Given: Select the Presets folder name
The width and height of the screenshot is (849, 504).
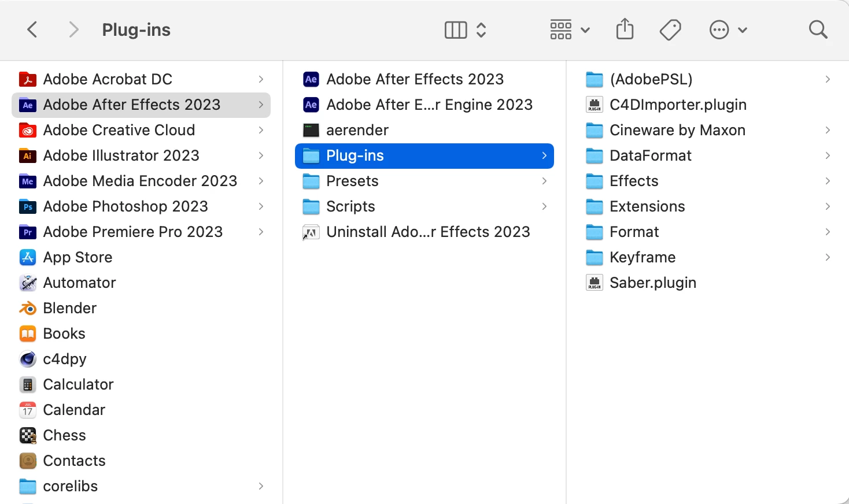Looking at the screenshot, I should click(x=352, y=181).
